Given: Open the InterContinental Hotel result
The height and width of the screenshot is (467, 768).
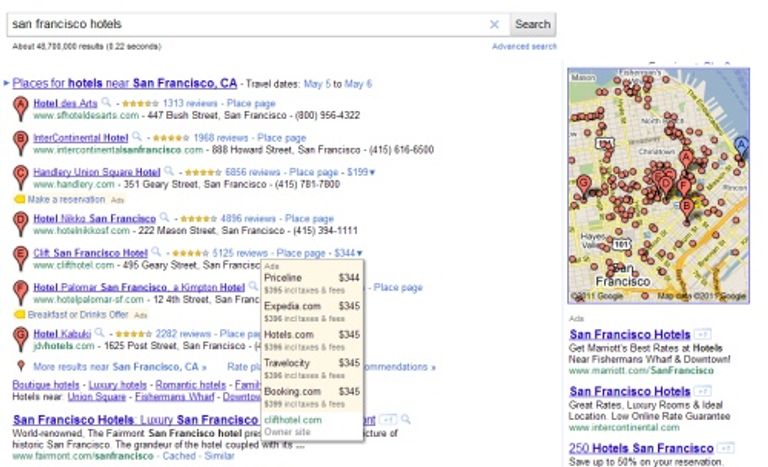Looking at the screenshot, I should tap(81, 138).
